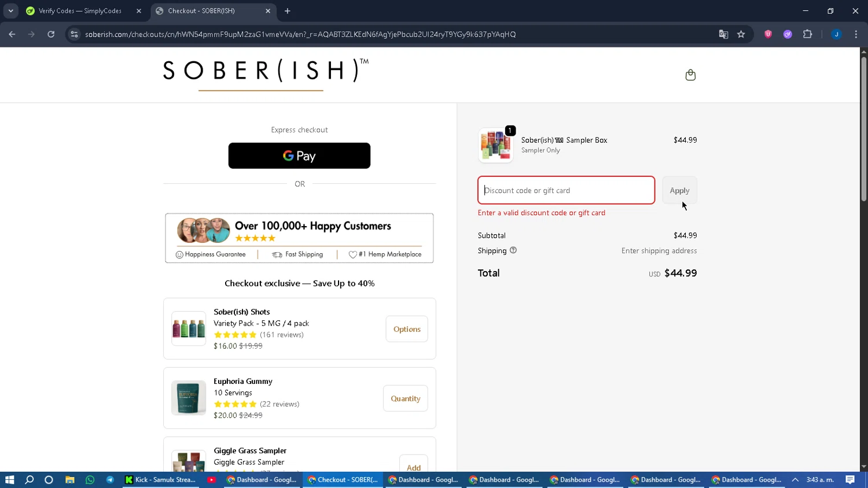Open the notifications action center icon
Screen dimensions: 868x488
click(850, 480)
